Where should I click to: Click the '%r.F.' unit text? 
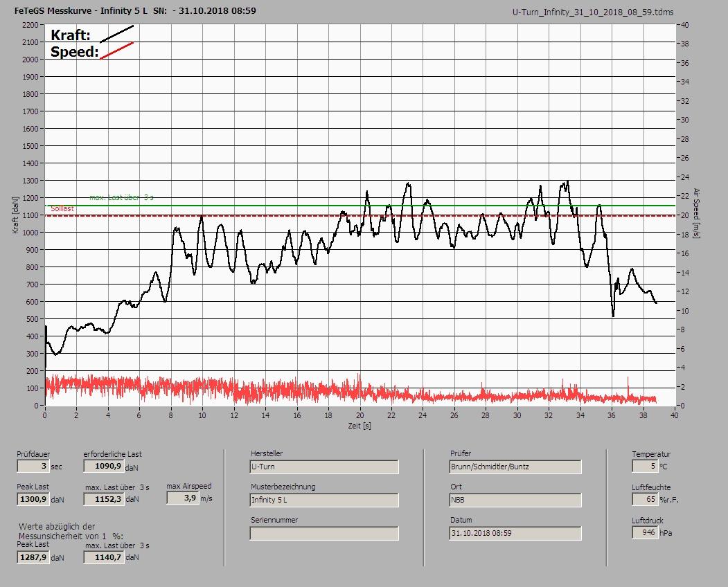(x=669, y=500)
